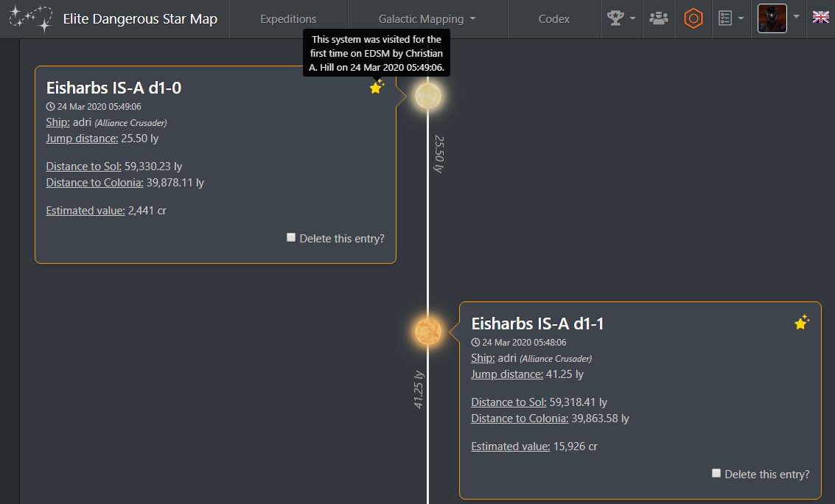The width and height of the screenshot is (835, 504).
Task: Click Distance to Sol label for 59,330.23 ly
Action: pyautogui.click(x=83, y=167)
